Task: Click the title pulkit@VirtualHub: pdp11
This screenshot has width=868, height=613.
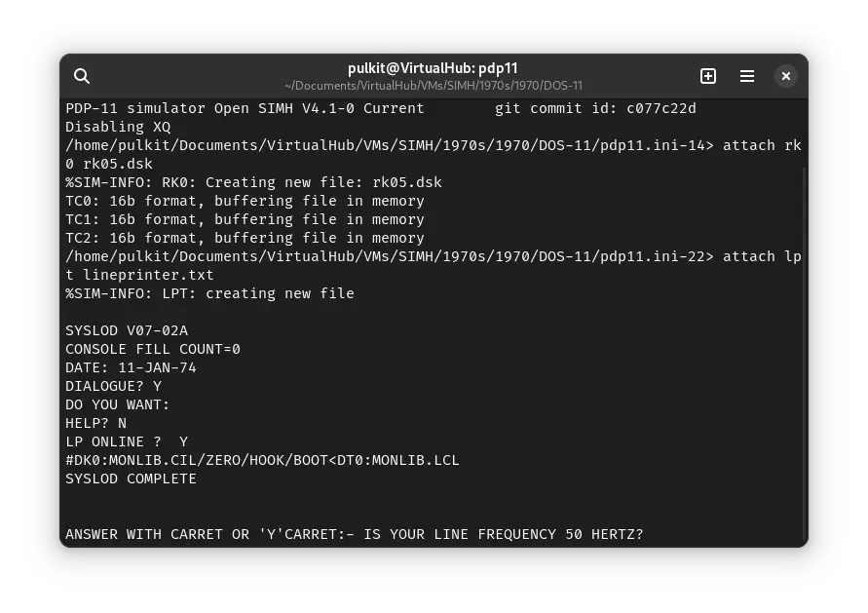Action: (x=433, y=68)
